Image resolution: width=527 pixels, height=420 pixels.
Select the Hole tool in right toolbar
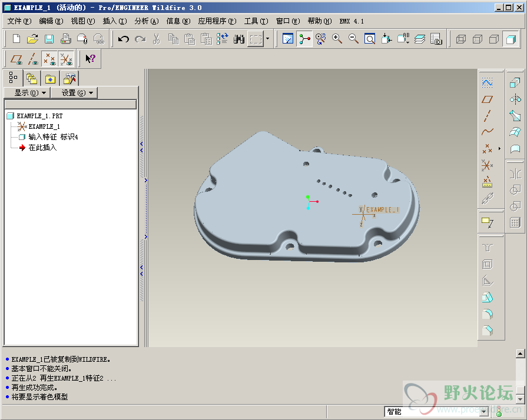(x=488, y=248)
